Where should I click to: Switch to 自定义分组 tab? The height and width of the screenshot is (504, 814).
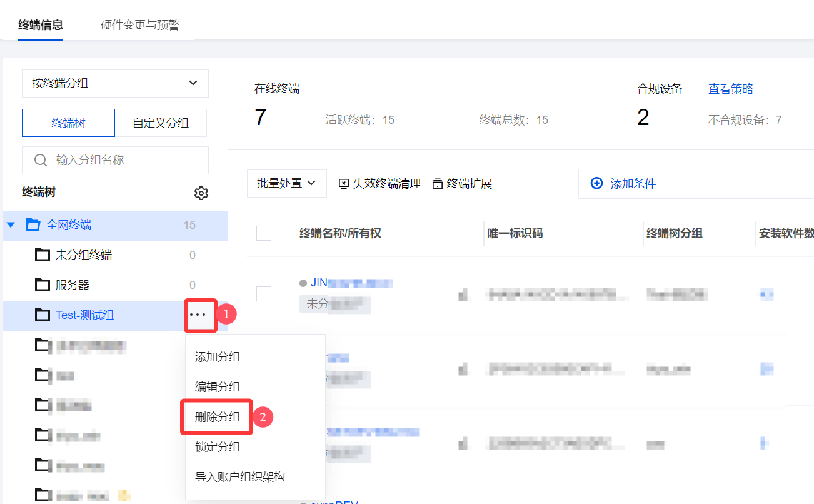click(161, 123)
